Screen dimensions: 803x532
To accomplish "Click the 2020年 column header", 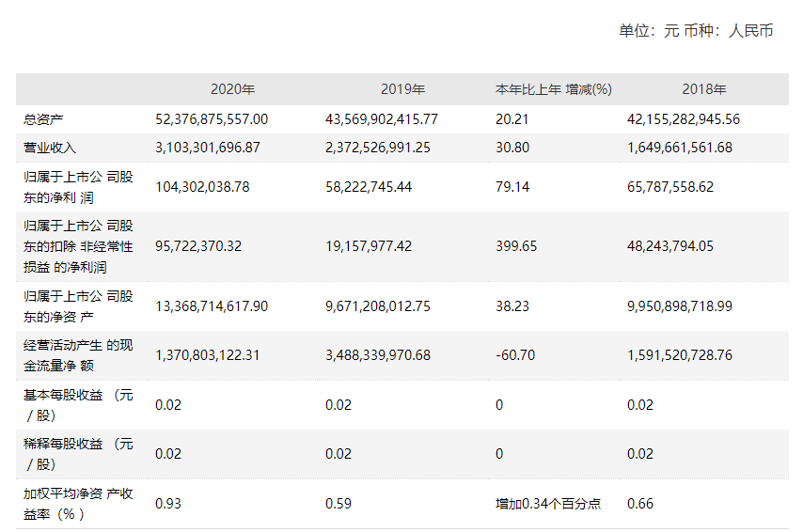I will [232, 89].
